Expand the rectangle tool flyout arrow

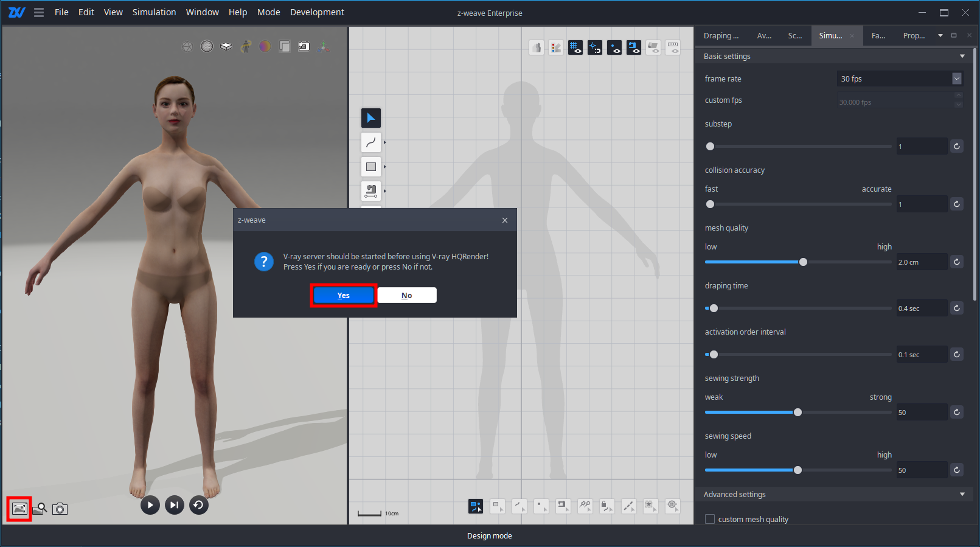pyautogui.click(x=384, y=167)
